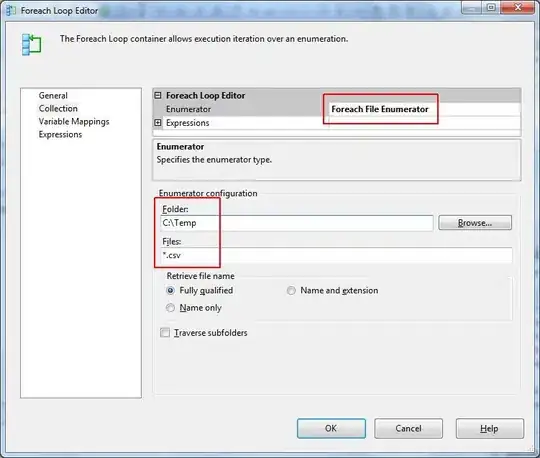Open the Expressions page in left list

60,134
